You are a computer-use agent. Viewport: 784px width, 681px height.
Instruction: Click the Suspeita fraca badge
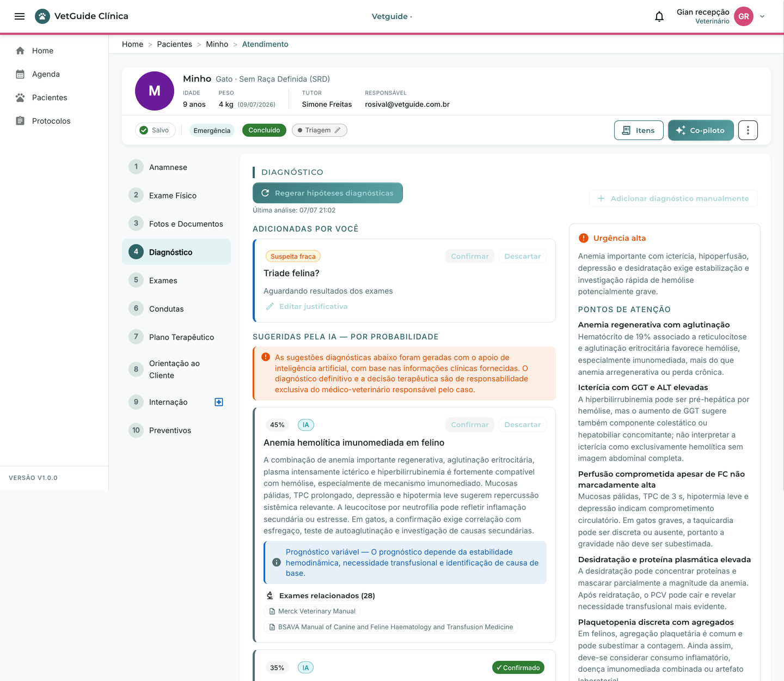(293, 257)
